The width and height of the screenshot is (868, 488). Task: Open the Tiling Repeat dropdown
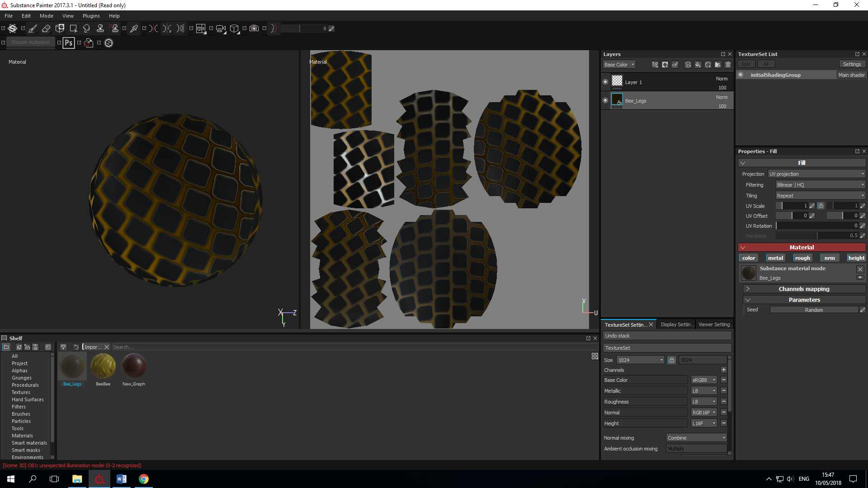pyautogui.click(x=821, y=196)
